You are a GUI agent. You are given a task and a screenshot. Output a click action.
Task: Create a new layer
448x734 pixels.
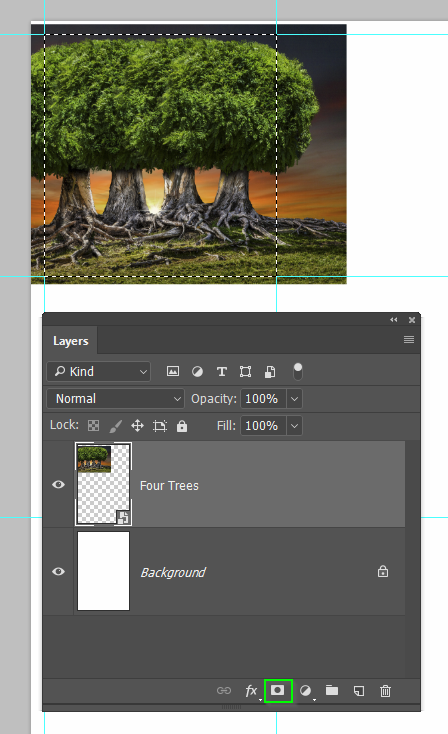point(359,690)
